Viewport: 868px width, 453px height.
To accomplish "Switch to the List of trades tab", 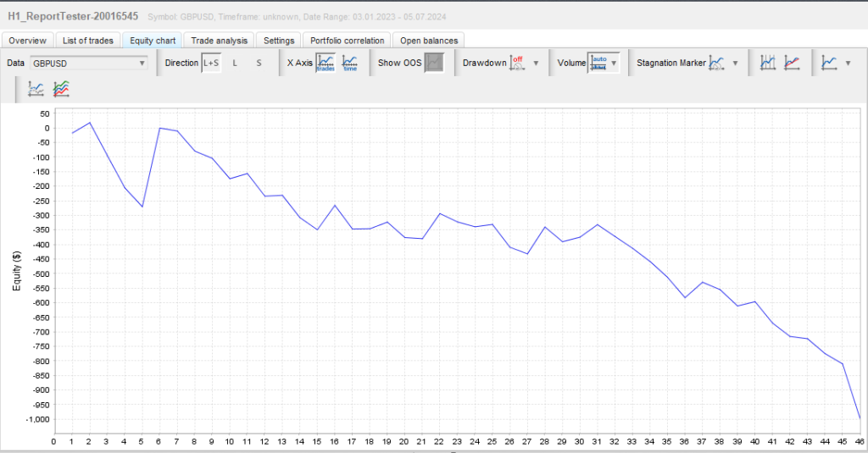I will (88, 40).
